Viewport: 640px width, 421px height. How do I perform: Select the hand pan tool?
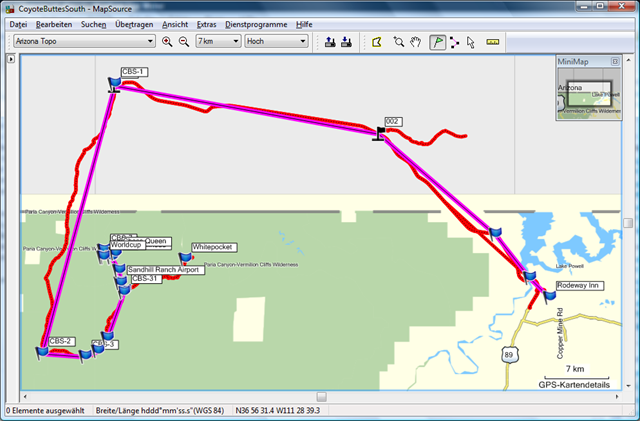[x=415, y=42]
